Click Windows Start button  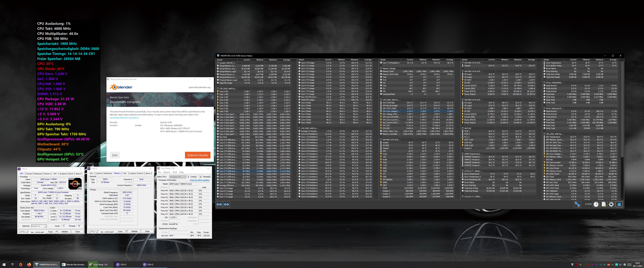(4, 264)
